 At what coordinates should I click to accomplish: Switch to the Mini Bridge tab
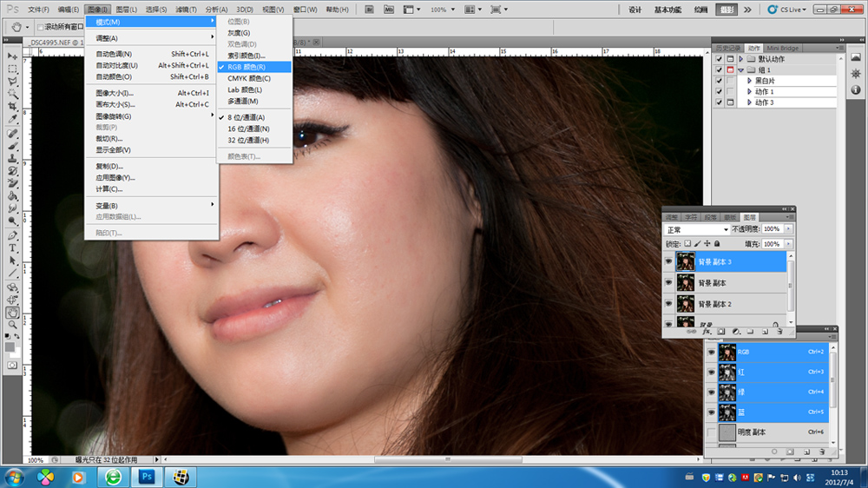[x=782, y=48]
